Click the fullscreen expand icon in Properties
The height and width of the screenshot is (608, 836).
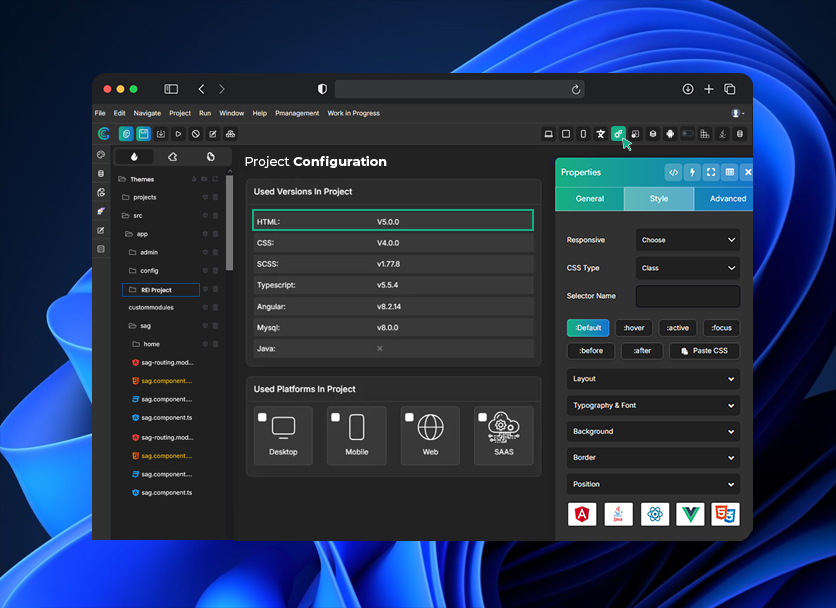[711, 172]
